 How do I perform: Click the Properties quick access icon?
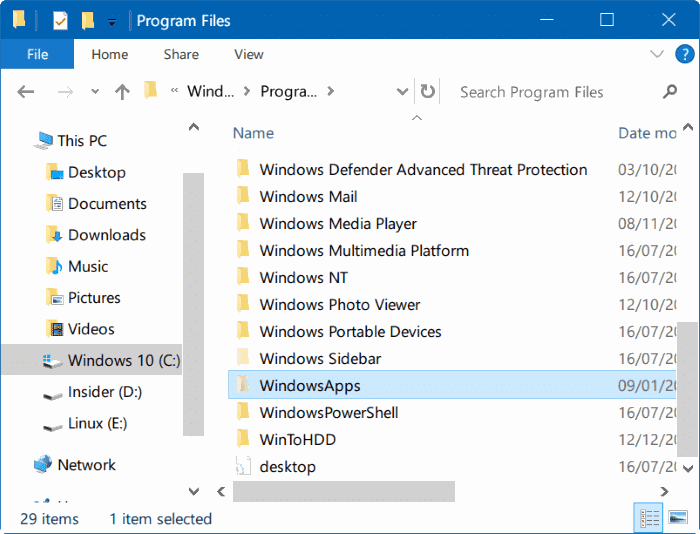point(60,21)
